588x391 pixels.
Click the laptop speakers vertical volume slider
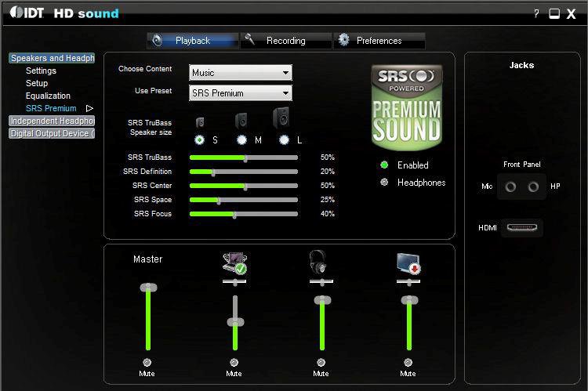235,323
